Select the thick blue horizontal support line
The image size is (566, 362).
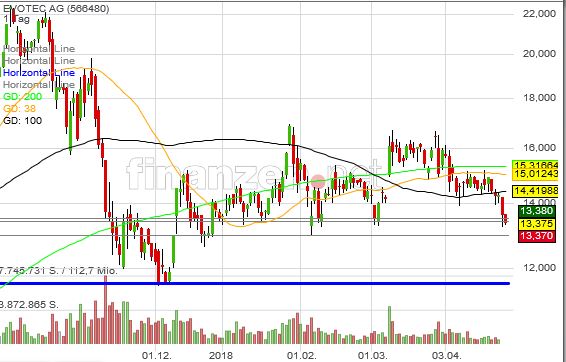pyautogui.click(x=255, y=284)
